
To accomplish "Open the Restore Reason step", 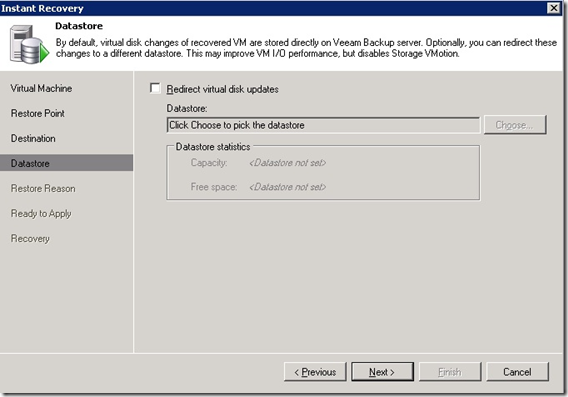I will (43, 188).
